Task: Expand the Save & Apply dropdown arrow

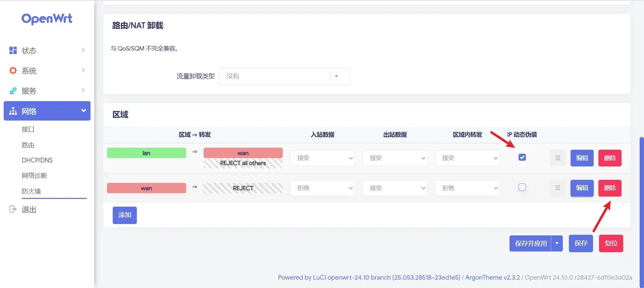Action: coord(557,243)
